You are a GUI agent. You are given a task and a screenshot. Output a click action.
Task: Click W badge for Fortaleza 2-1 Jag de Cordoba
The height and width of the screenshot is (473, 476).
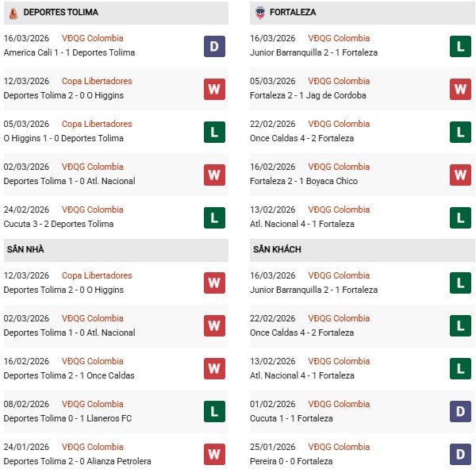pos(461,89)
